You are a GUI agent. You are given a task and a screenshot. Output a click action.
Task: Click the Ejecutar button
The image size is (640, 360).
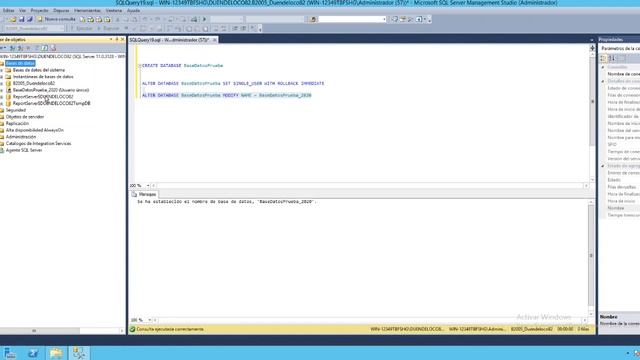[81, 29]
